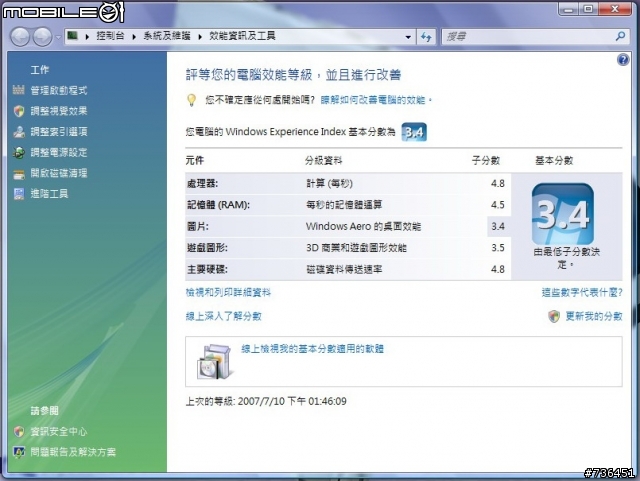Close the window with red X
This screenshot has width=640, height=481.
click(615, 9)
